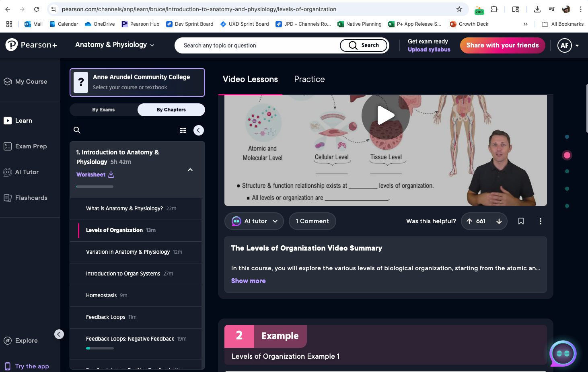Click Share with your friends
588x372 pixels.
[502, 45]
